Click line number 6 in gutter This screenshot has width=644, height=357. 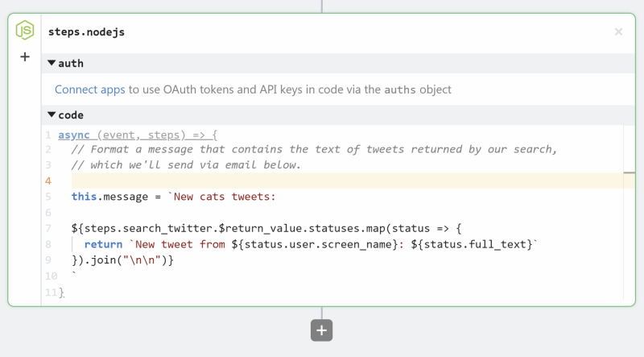(48, 213)
